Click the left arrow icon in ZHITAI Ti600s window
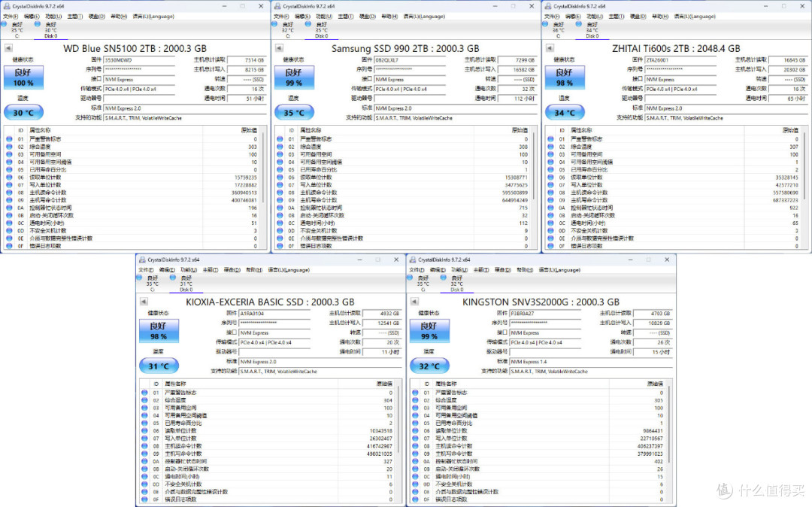Screen dimensions: 812x507 point(550,48)
